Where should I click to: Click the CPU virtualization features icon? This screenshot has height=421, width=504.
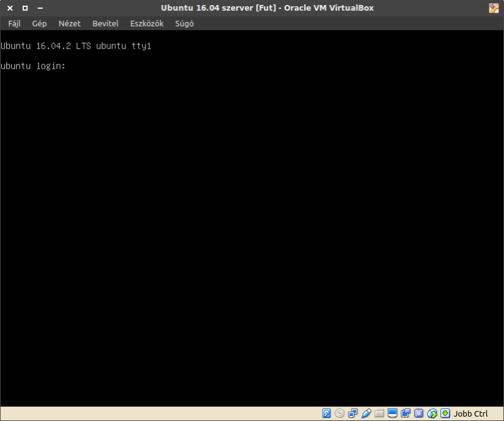coord(419,413)
